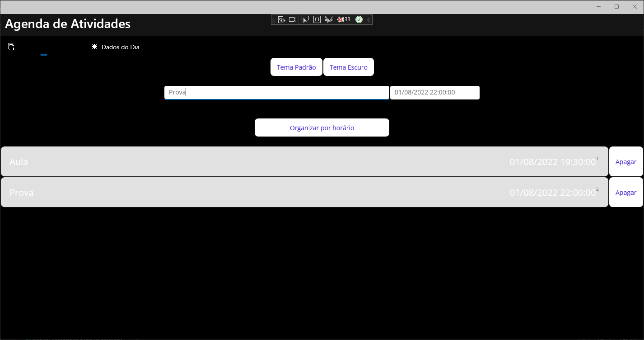Apagar the Prova activity

[626, 192]
